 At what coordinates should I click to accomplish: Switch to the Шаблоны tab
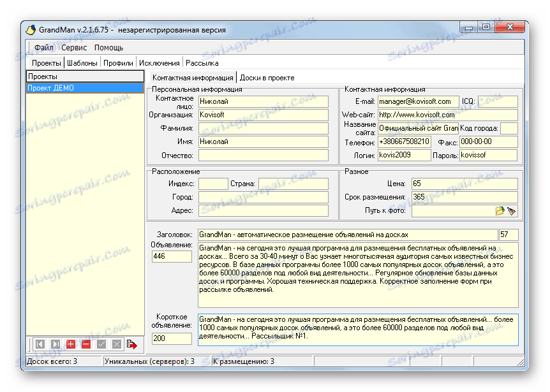click(x=82, y=63)
